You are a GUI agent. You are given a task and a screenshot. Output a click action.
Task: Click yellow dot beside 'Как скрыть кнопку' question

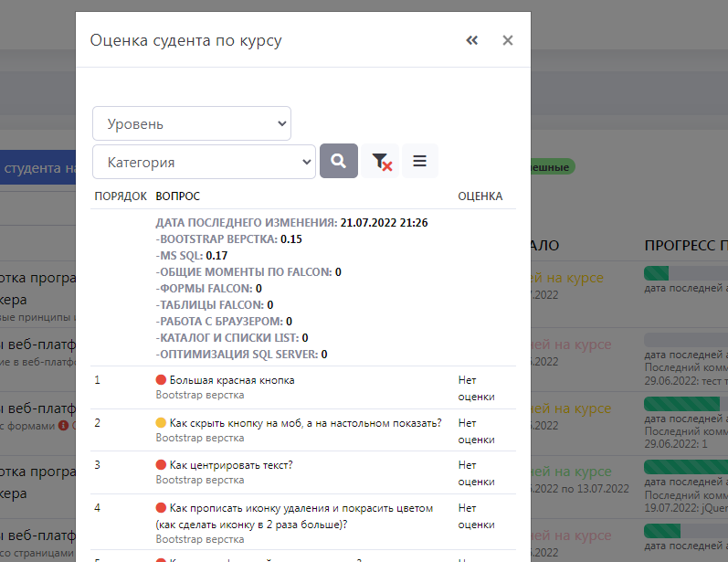click(162, 423)
